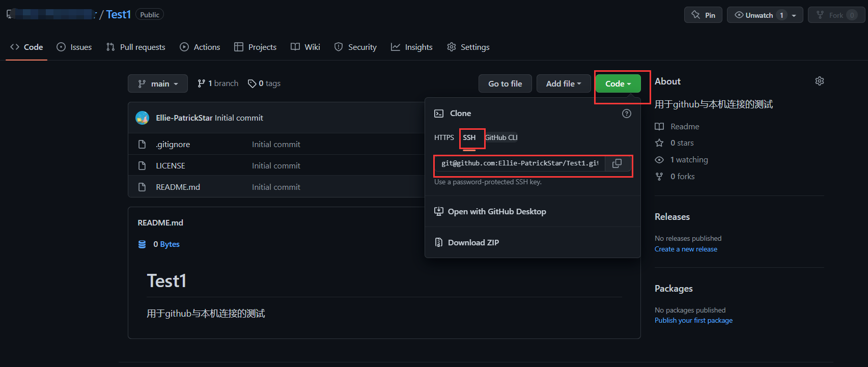The image size is (868, 367).
Task: Open the 1 branch link
Action: click(218, 83)
